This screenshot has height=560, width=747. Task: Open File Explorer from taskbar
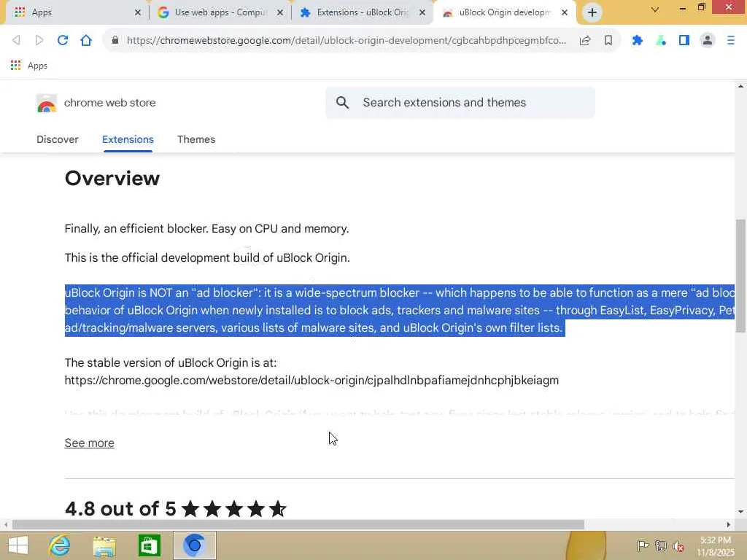104,545
